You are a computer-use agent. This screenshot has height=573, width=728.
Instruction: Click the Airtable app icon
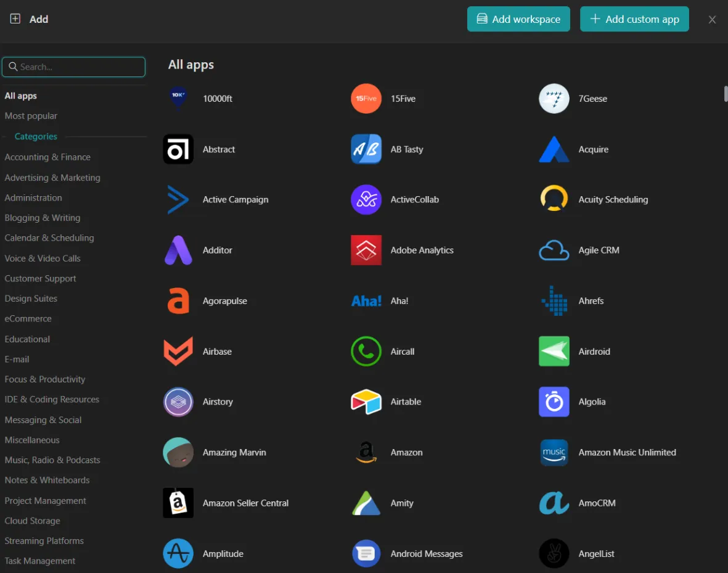(366, 402)
